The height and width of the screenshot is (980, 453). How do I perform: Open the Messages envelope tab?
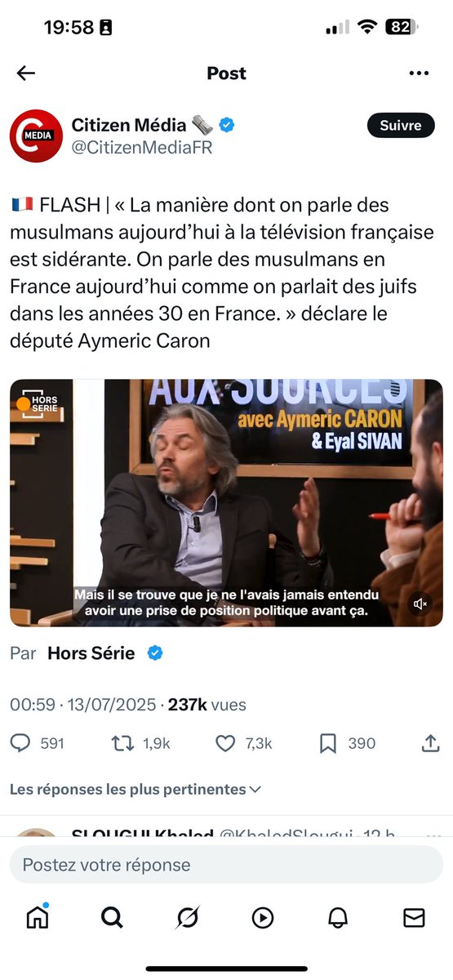coord(414,917)
